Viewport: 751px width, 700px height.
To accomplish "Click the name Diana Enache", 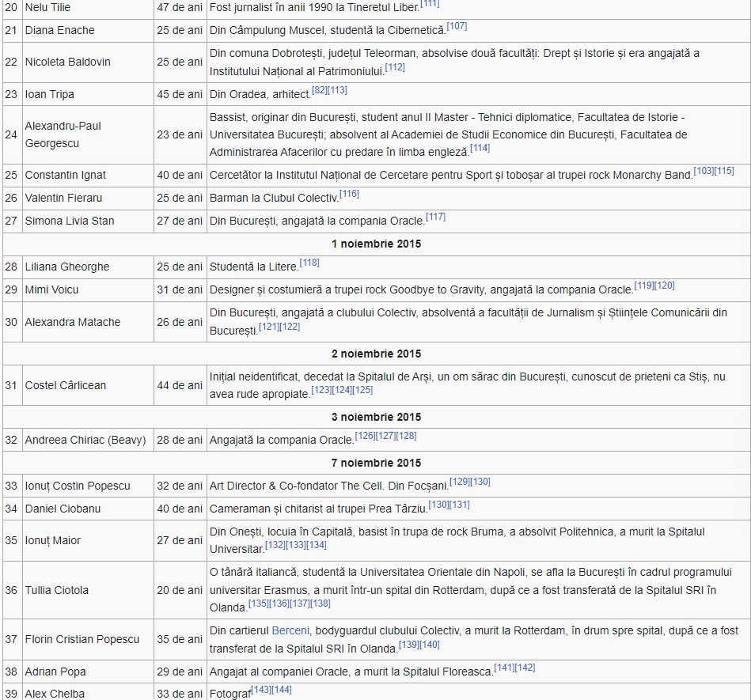I will click(x=60, y=31).
